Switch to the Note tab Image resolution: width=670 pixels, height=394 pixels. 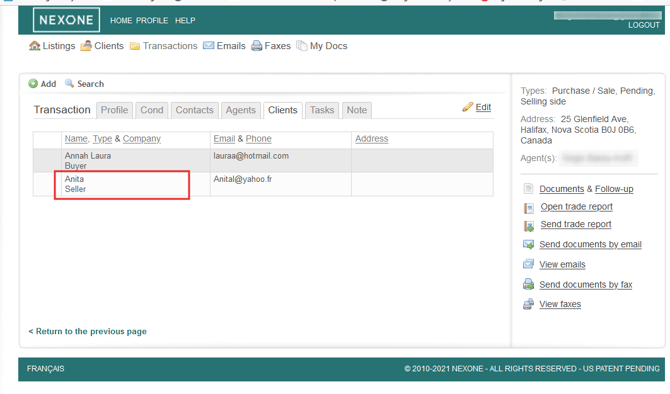point(356,110)
